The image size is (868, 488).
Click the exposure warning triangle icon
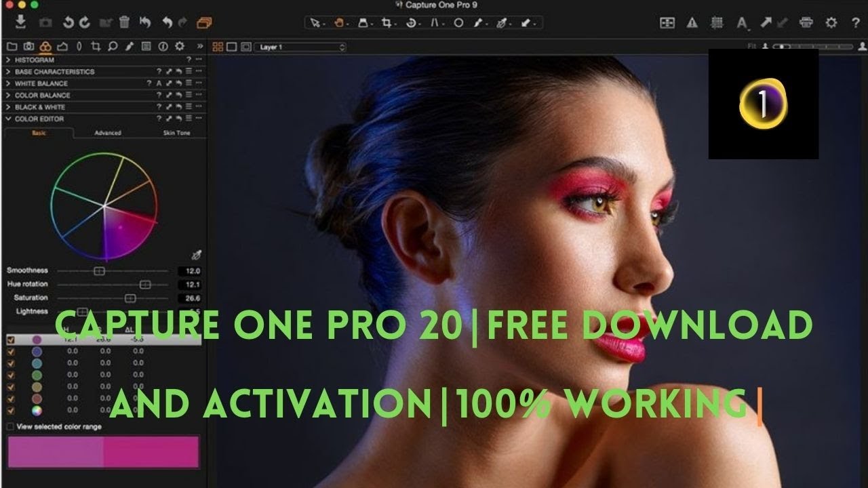click(692, 22)
